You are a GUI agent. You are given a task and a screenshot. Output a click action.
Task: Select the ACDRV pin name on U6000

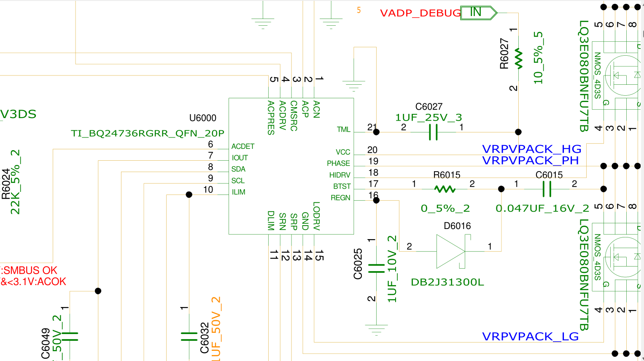(283, 115)
